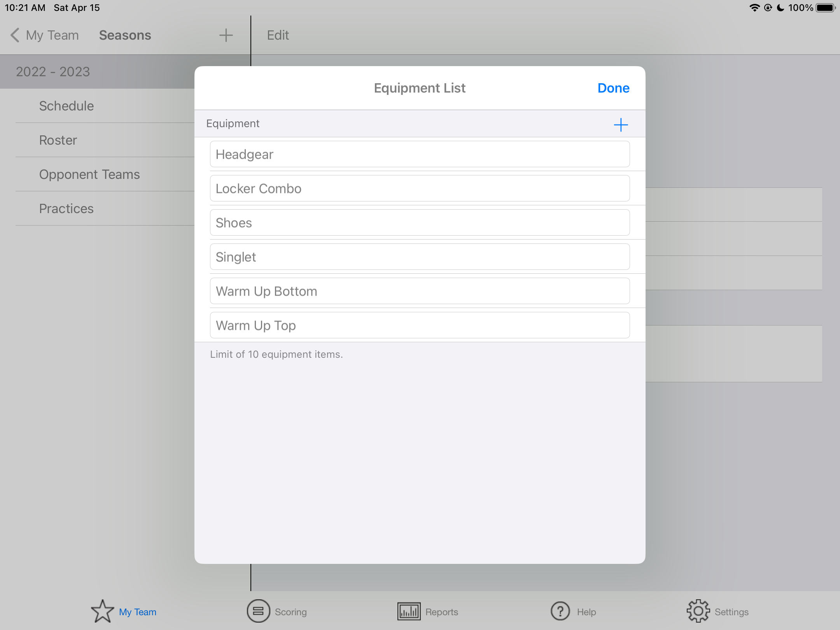Collapse the 2022 - 2023 season header
The height and width of the screenshot is (630, 840).
coord(53,72)
